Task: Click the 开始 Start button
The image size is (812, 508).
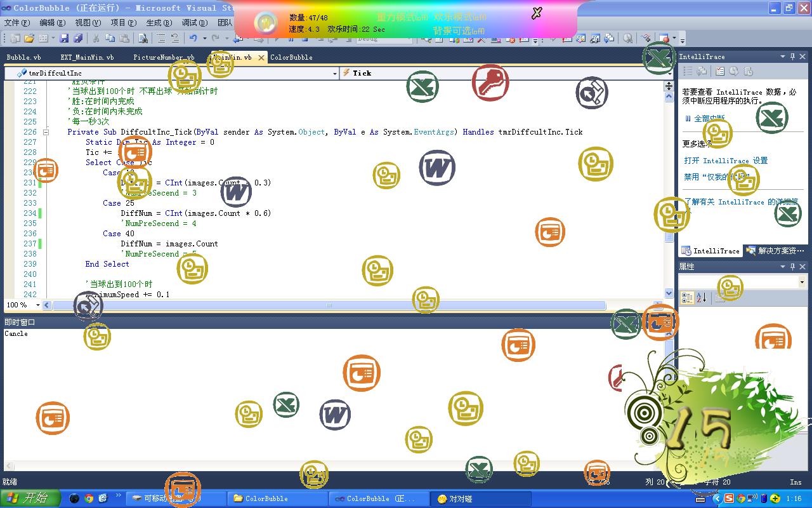Action: (x=30, y=498)
